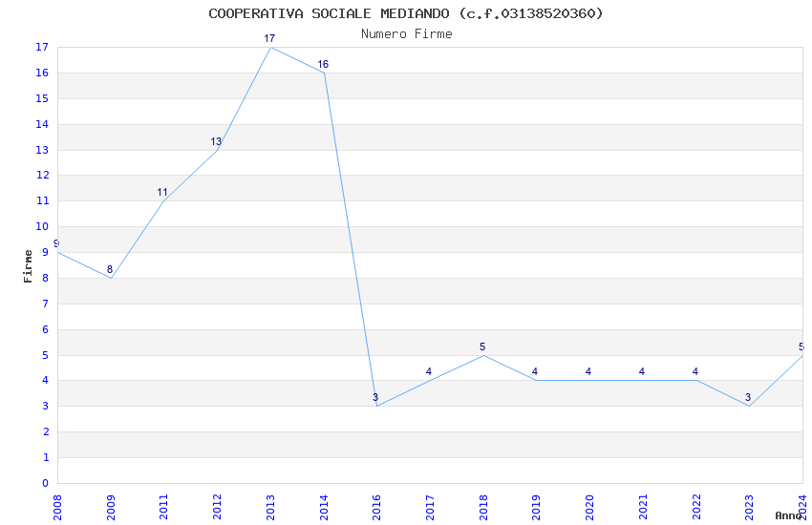Click the Firme y-axis label
The height and width of the screenshot is (525, 812).
(28, 266)
